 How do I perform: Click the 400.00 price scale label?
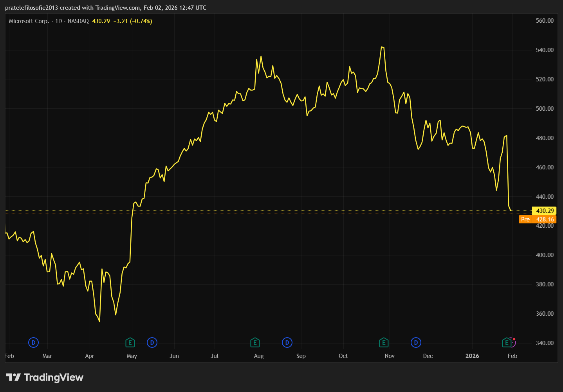pos(545,255)
